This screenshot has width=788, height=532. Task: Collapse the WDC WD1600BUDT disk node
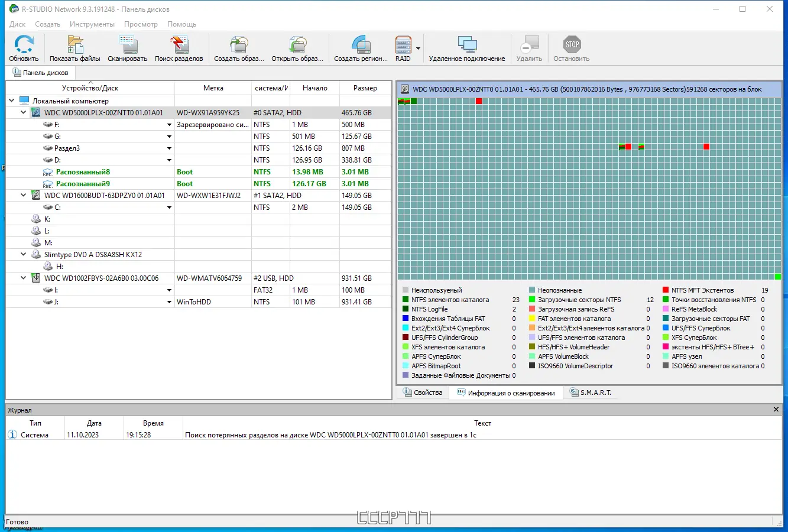(x=24, y=196)
